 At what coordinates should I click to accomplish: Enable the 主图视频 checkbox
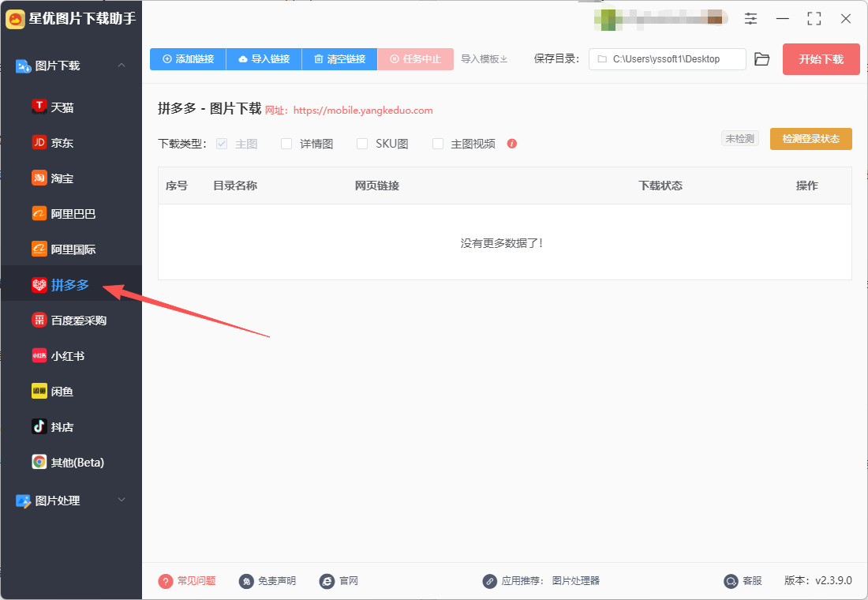pos(438,144)
